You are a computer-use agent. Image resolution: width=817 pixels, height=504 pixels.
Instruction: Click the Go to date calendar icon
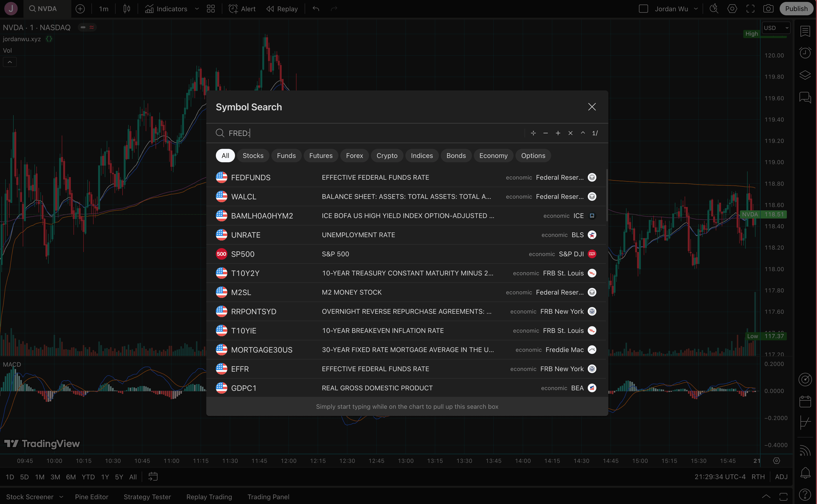(x=153, y=477)
